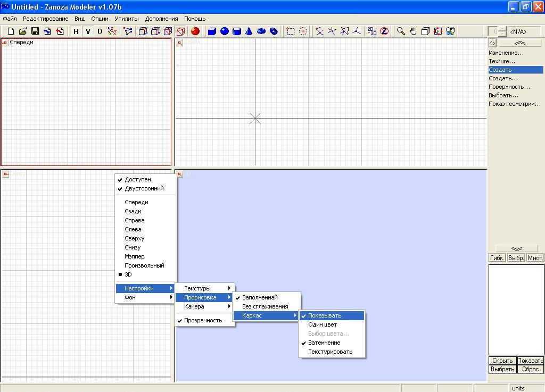Toggle the Двусторонний option
The image size is (545, 392).
point(144,188)
